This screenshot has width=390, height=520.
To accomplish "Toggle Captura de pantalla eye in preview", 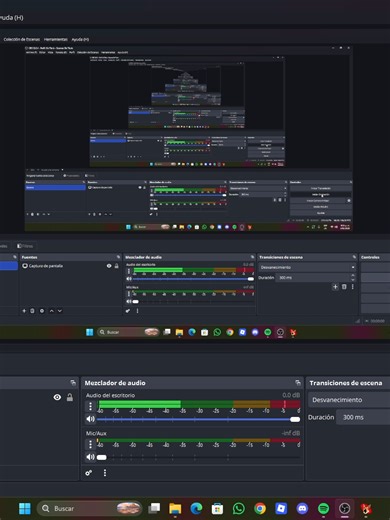I will tap(109, 266).
